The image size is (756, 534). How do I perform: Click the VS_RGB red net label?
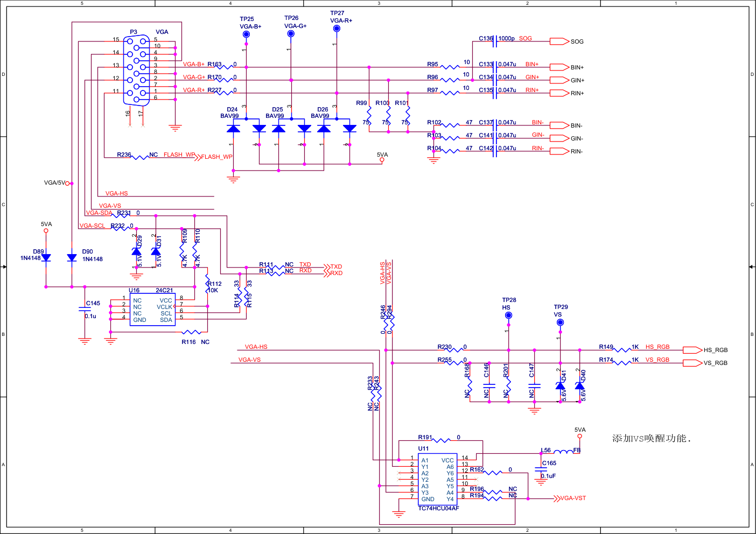click(657, 360)
